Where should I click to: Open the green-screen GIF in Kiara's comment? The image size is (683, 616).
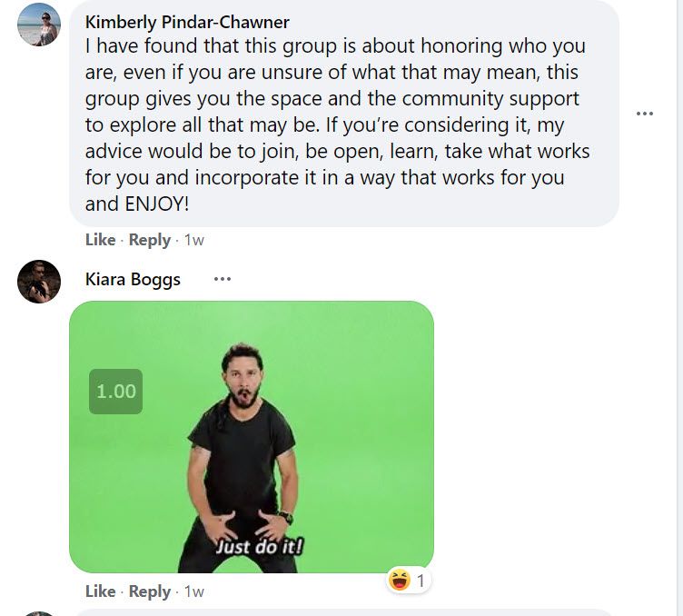[x=252, y=436]
